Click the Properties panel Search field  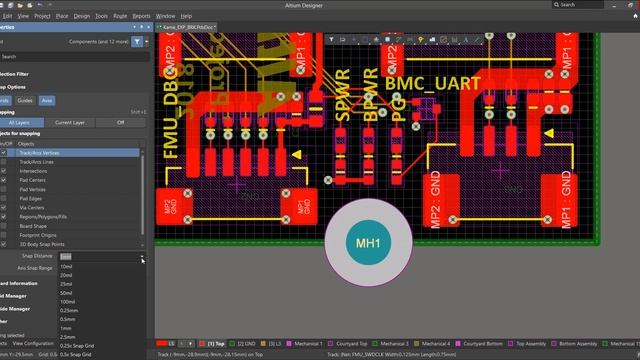point(74,57)
